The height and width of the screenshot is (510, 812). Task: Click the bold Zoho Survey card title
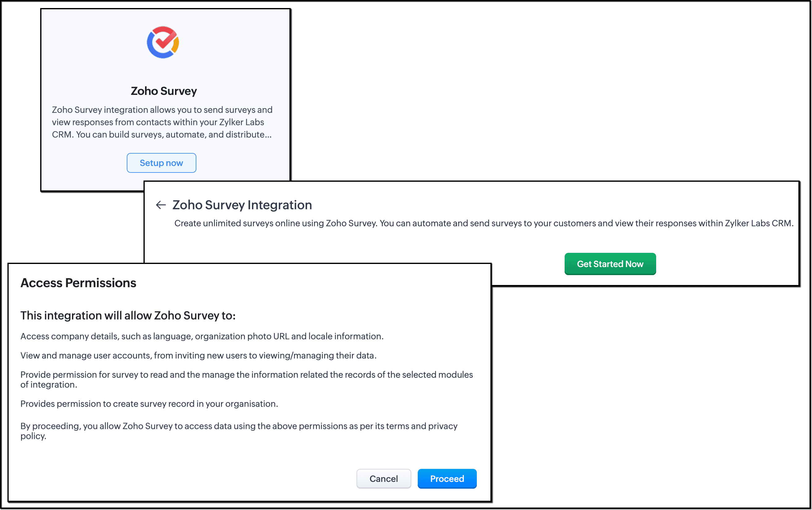(164, 91)
